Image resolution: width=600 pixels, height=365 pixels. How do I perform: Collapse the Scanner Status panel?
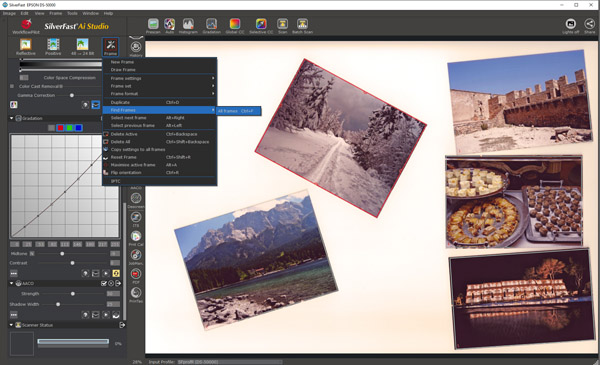(x=11, y=325)
